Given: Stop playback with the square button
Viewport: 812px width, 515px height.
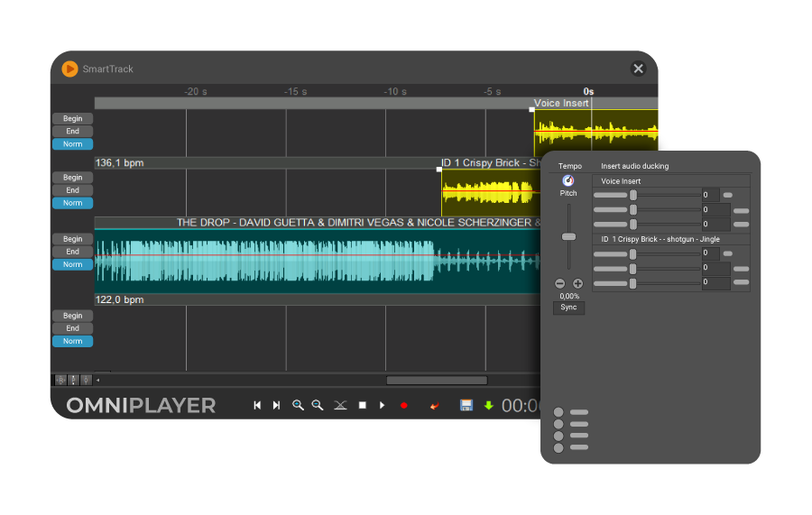Looking at the screenshot, I should 363,405.
